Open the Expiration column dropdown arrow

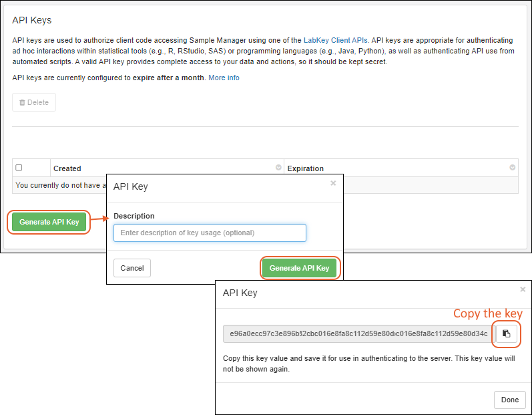coord(512,168)
